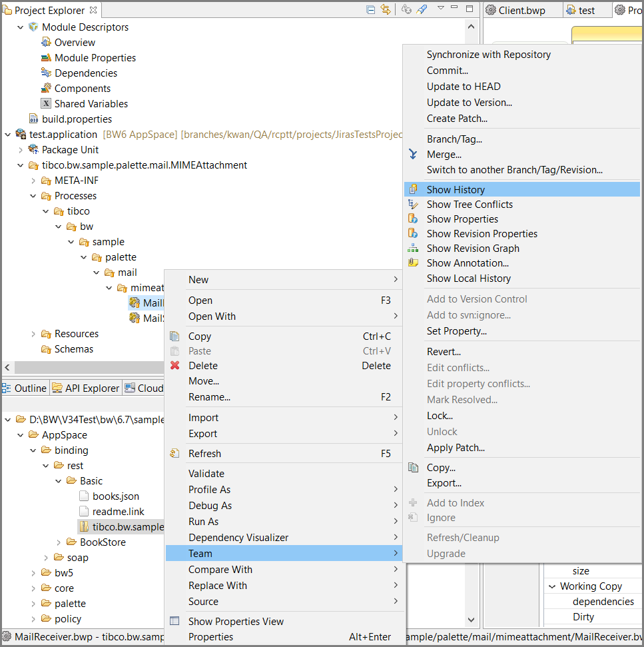Click Collapse All icon in Project Explorer toolbar

click(x=371, y=9)
